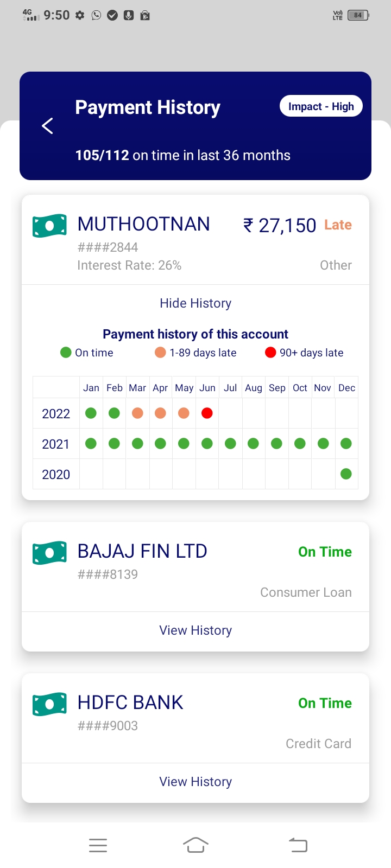This screenshot has width=391, height=868.
Task: Tap the Late status on MUTHOOTNAN
Action: pos(338,225)
